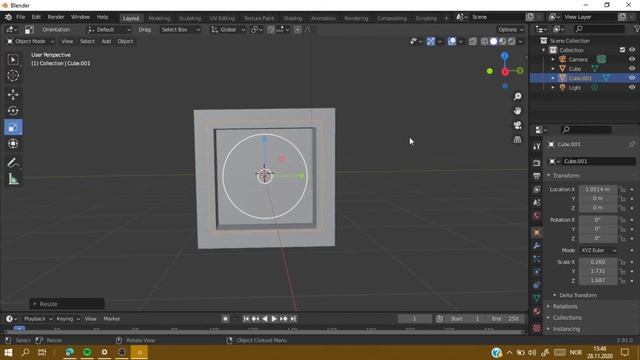The width and height of the screenshot is (640, 360).
Task: Open the timeline Marker menu
Action: (x=111, y=319)
